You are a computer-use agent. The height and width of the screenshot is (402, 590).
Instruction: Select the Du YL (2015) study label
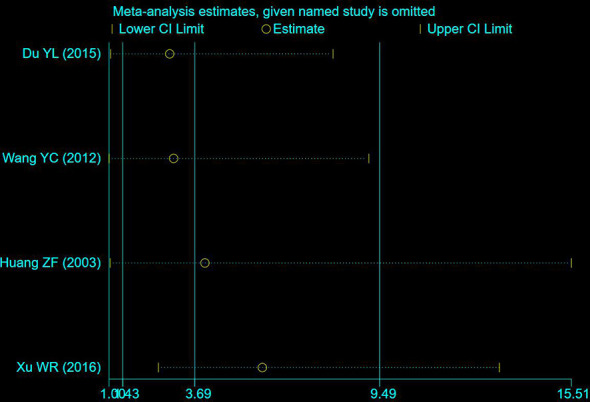tap(62, 53)
